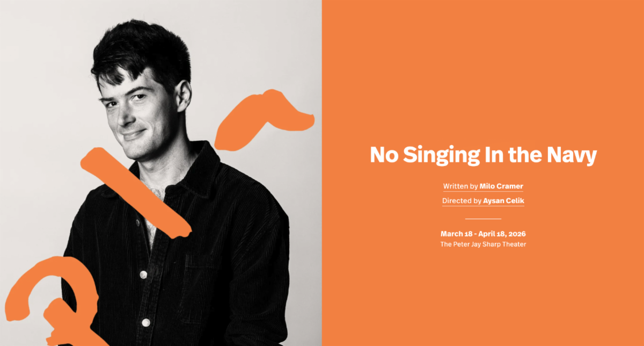Click the "Directed by" label
The height and width of the screenshot is (346, 644).
[462, 201]
